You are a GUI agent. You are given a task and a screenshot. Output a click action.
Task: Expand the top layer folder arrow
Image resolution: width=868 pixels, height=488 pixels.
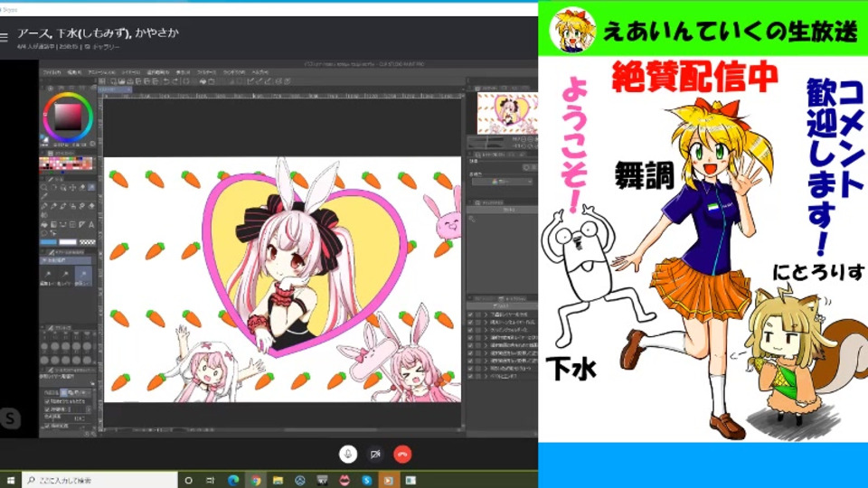click(486, 314)
